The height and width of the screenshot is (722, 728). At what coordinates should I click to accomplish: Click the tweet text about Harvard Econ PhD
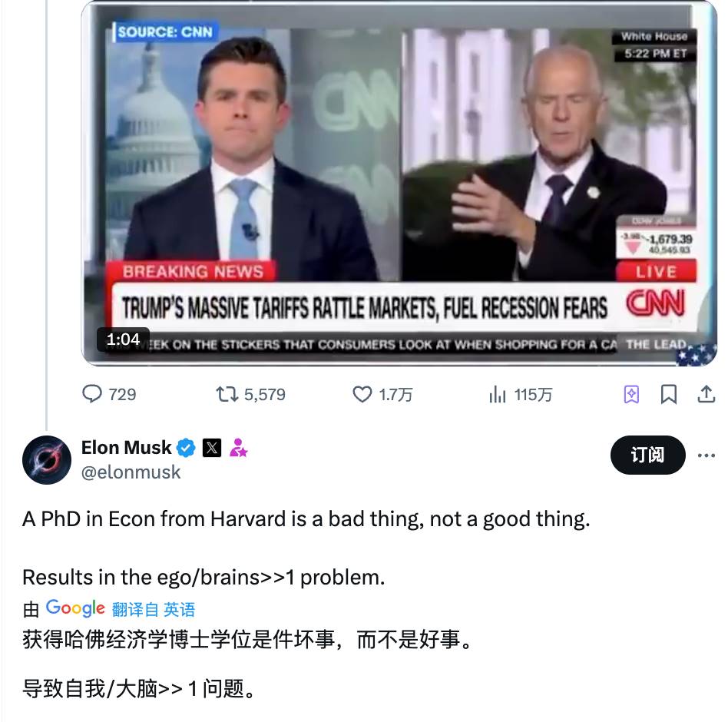[306, 519]
